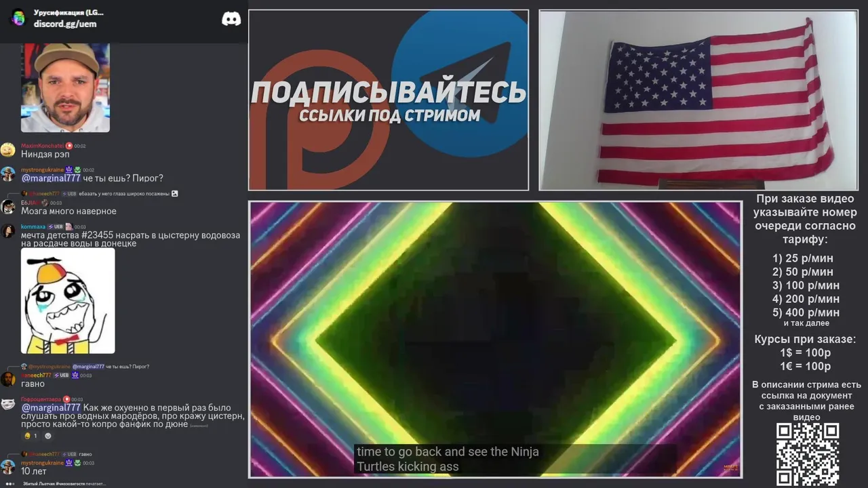Open Гофроцентавра's trollface avatar
868x488 pixels.
(x=7, y=404)
